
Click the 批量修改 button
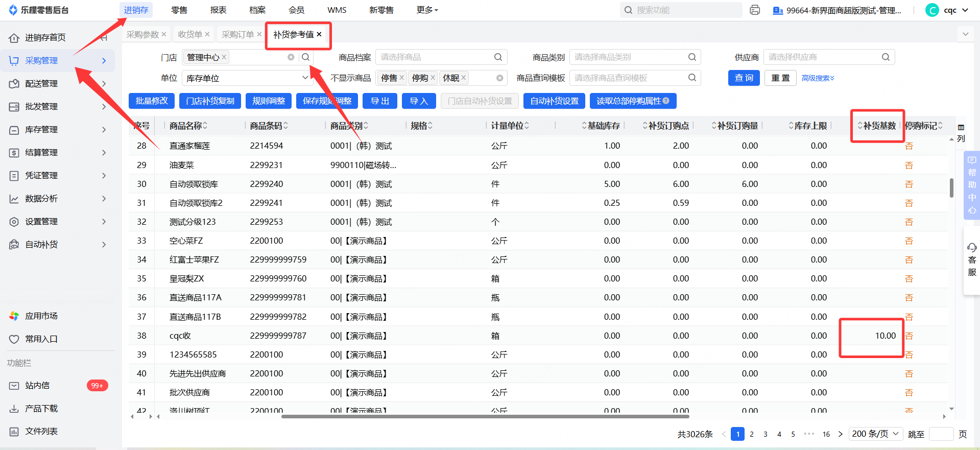pos(152,101)
